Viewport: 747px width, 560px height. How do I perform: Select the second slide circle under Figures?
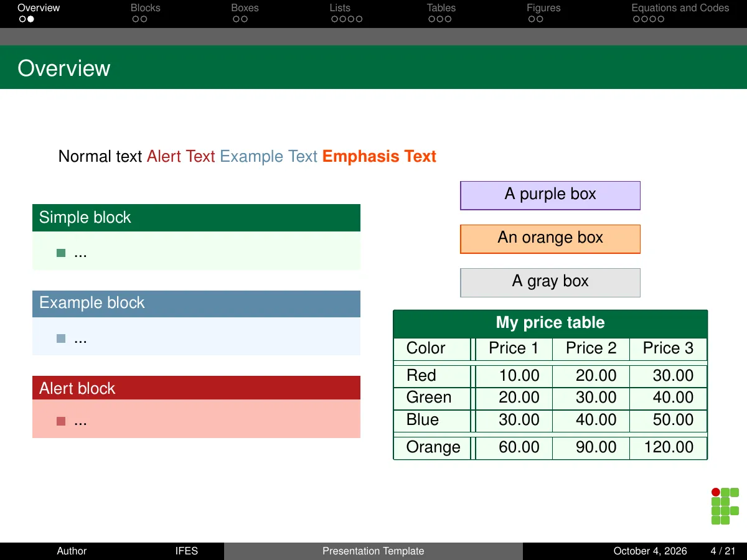pyautogui.click(x=540, y=19)
